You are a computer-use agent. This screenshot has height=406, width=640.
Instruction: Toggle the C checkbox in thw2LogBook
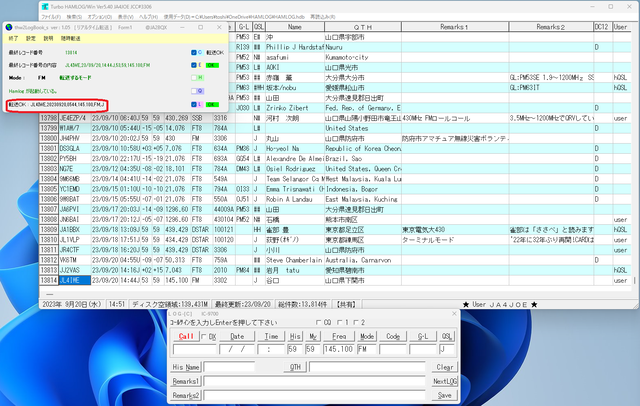click(x=194, y=53)
